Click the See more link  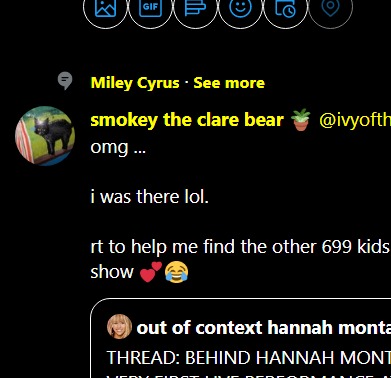point(229,83)
